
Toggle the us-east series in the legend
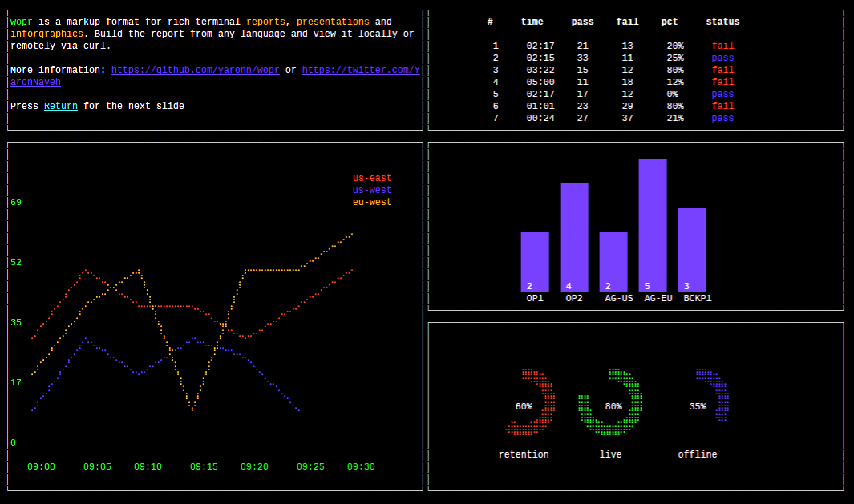coord(371,178)
